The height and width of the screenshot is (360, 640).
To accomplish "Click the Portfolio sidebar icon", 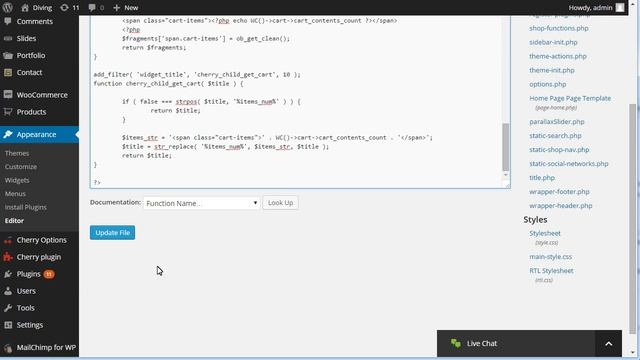I will coord(8,56).
